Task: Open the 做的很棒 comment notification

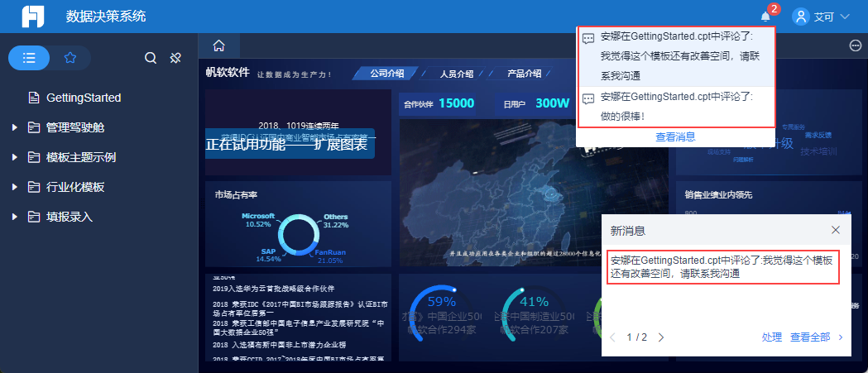Action: tap(675, 106)
